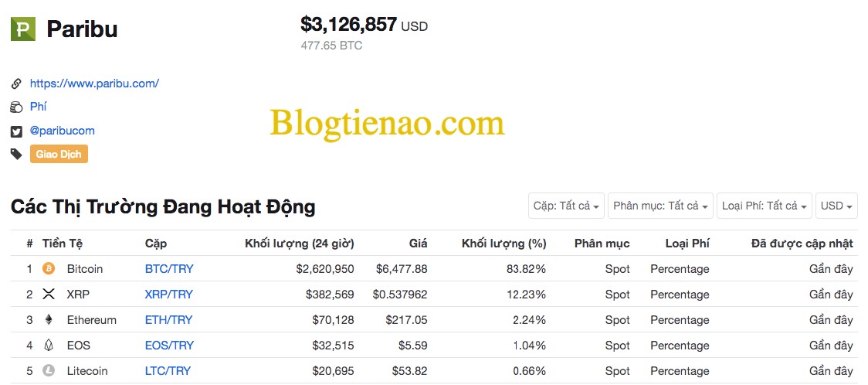Image resolution: width=868 pixels, height=385 pixels.
Task: Open the https://www.paribu.com/ link
Action: [95, 83]
